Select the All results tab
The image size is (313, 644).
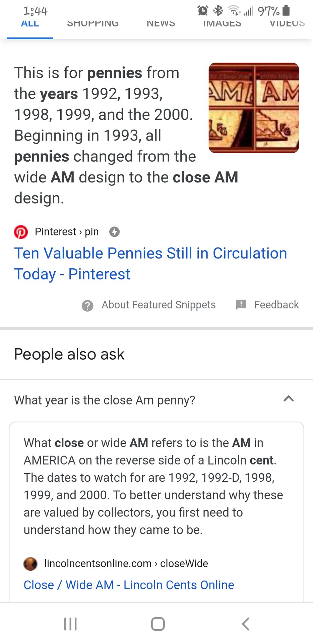pyautogui.click(x=30, y=24)
